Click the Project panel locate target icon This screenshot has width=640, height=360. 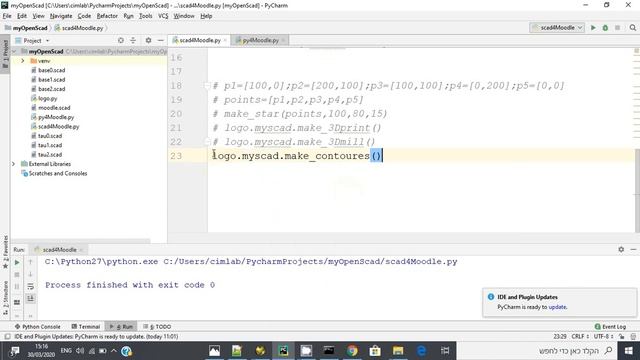point(121,40)
